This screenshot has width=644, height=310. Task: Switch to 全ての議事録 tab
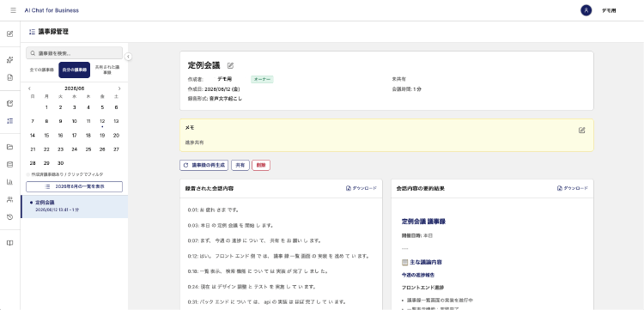tap(41, 70)
